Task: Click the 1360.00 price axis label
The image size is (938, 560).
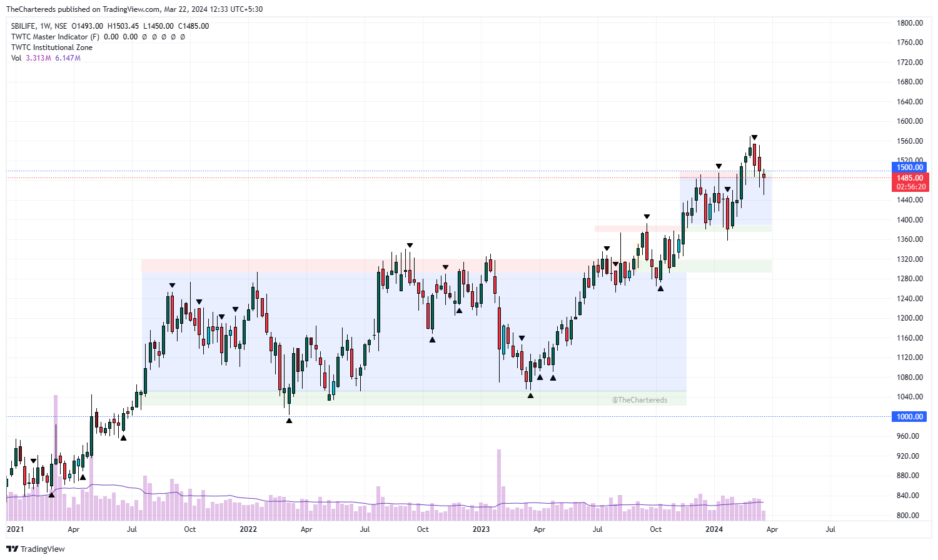Action: [x=910, y=239]
